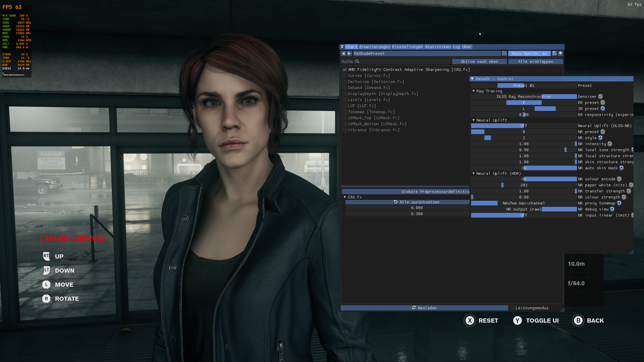Reset the RR preset value
This screenshot has width=644, height=362.
(603, 102)
